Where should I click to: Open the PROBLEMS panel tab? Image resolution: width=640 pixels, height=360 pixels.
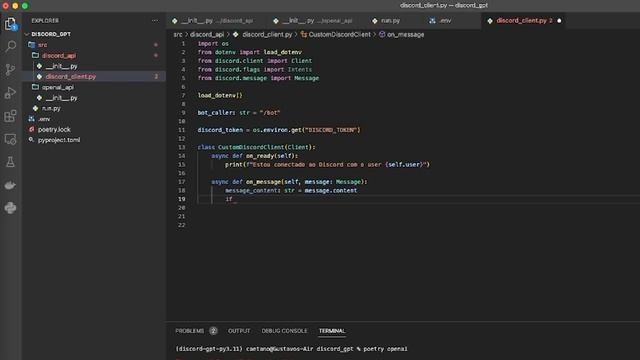189,331
